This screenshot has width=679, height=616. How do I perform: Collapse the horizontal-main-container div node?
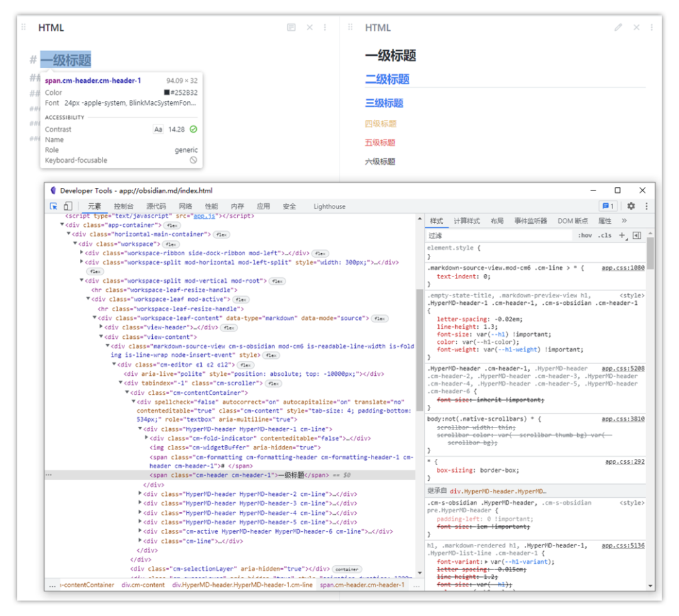[69, 234]
